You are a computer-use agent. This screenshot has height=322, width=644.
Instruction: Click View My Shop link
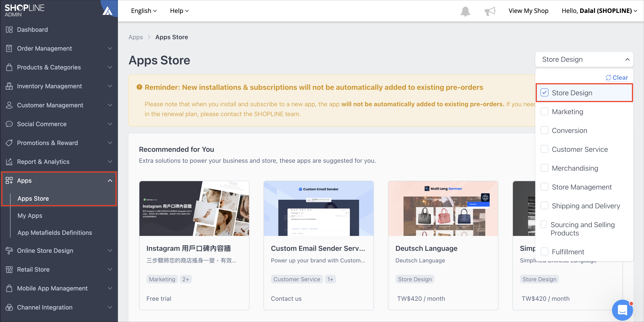(x=528, y=11)
